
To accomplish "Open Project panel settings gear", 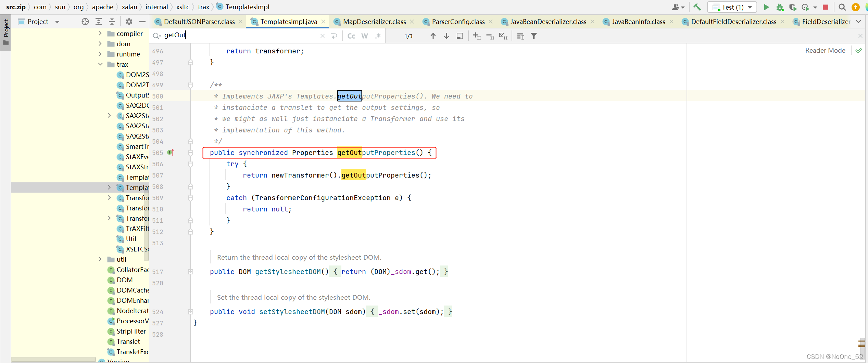I will click(x=129, y=22).
